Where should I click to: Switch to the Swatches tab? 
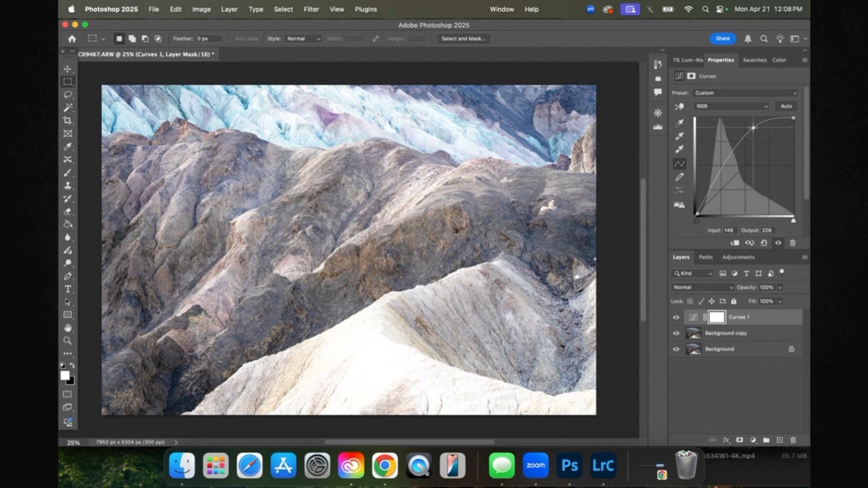(x=755, y=60)
